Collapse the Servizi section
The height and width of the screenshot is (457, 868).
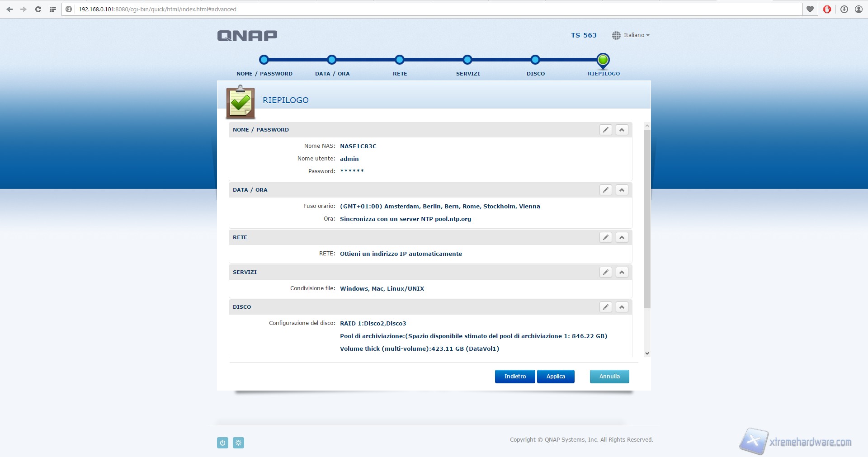[x=622, y=272]
